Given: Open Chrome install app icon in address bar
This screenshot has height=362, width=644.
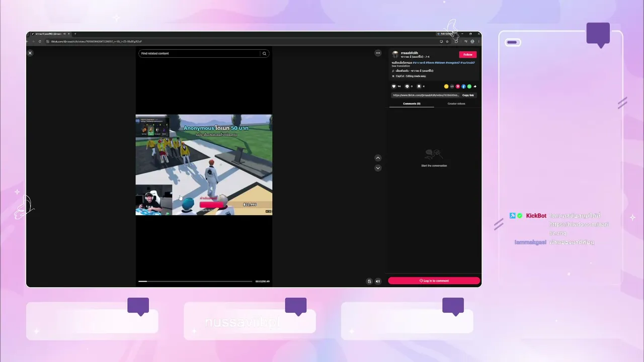Looking at the screenshot, I should 441,41.
